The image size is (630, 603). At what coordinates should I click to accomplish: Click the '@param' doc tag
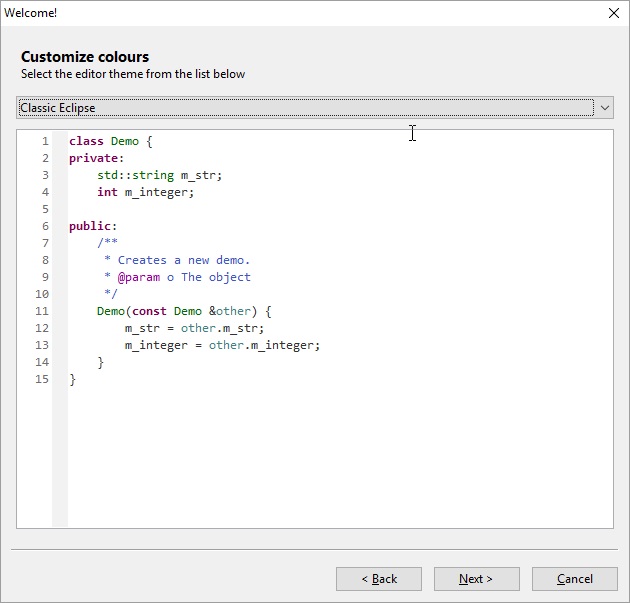pos(139,277)
